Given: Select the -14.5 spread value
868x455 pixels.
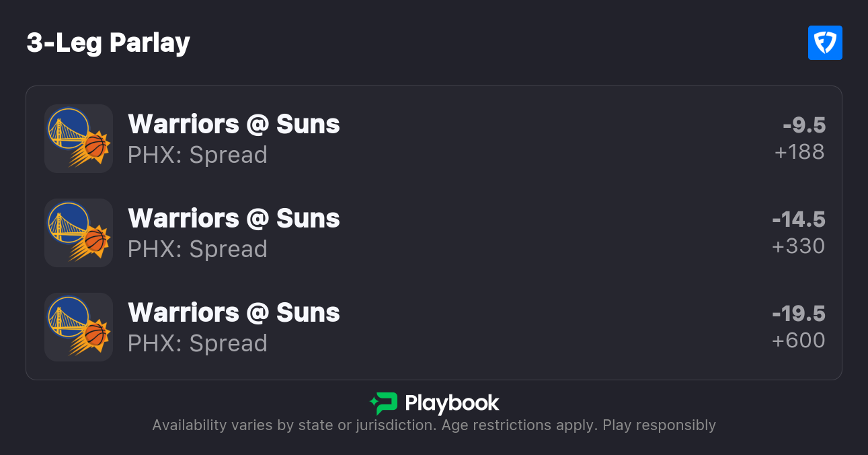Looking at the screenshot, I should pos(799,219).
